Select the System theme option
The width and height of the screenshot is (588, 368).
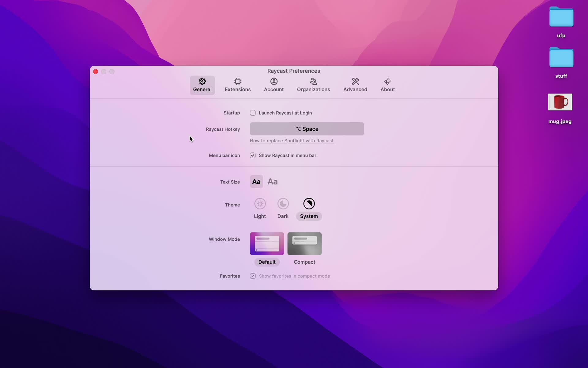(309, 207)
